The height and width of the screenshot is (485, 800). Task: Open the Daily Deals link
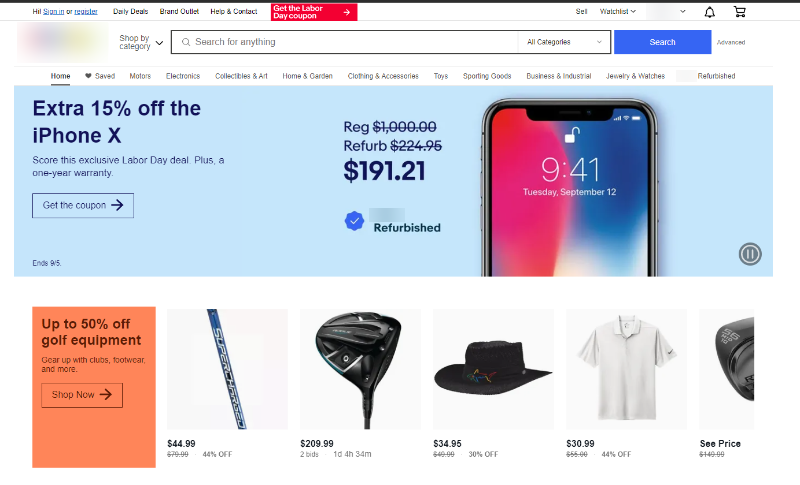pyautogui.click(x=131, y=11)
